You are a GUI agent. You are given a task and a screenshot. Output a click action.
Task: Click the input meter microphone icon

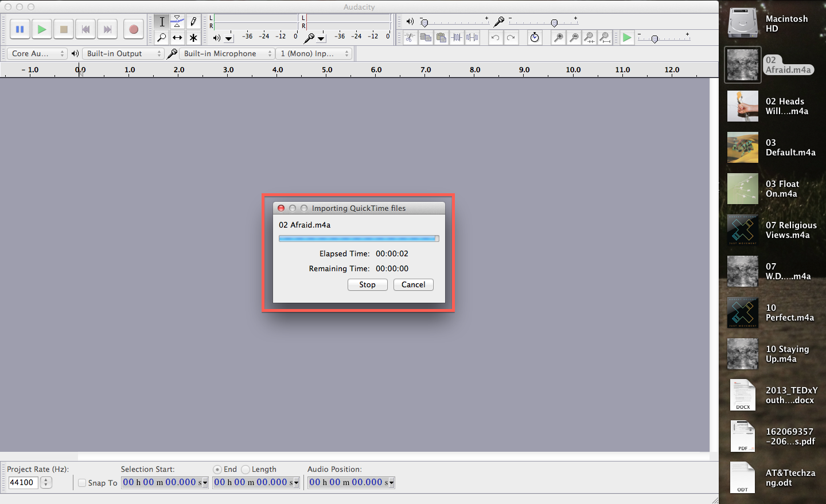(x=309, y=38)
